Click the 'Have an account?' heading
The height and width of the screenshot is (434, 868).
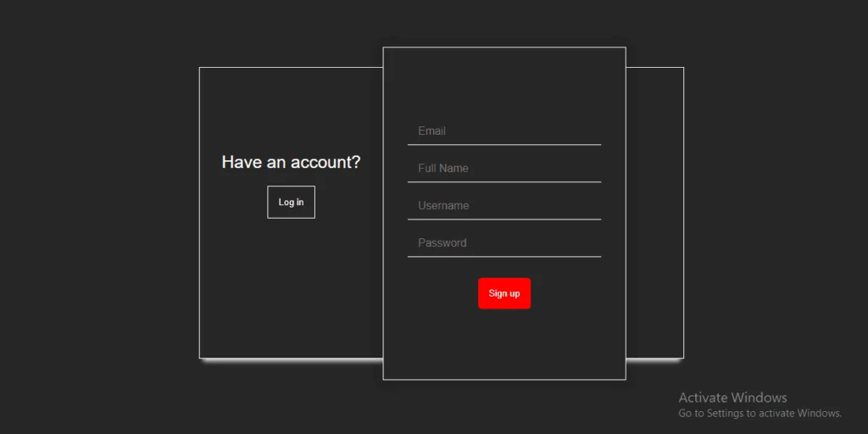[292, 162]
